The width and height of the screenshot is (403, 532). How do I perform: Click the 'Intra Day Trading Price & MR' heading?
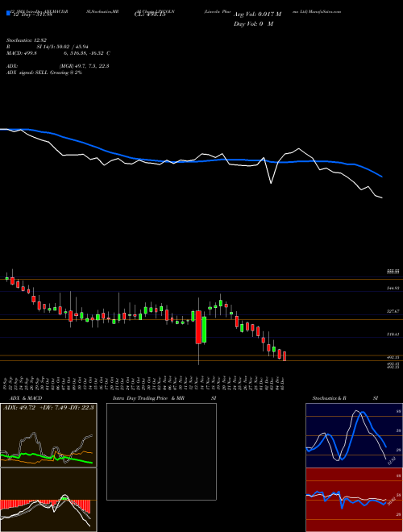(148, 398)
